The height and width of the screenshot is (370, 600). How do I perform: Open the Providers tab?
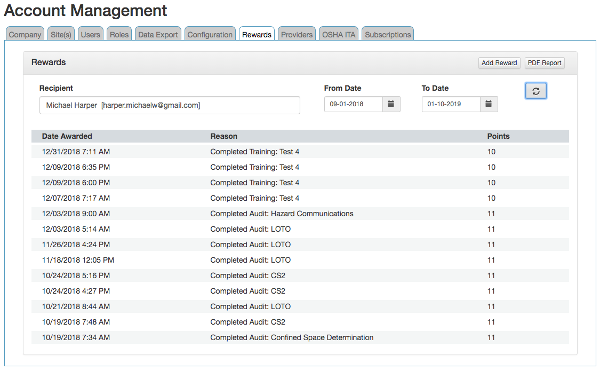[x=297, y=34]
